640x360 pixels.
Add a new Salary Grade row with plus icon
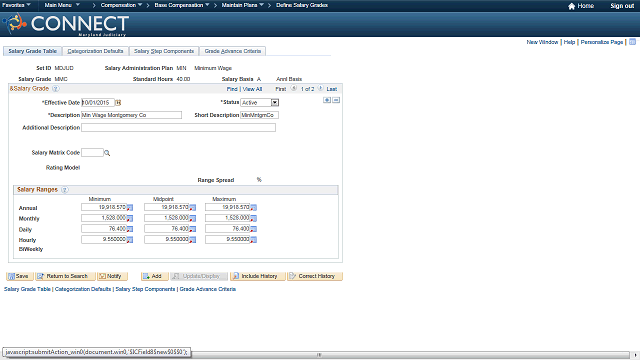point(327,100)
